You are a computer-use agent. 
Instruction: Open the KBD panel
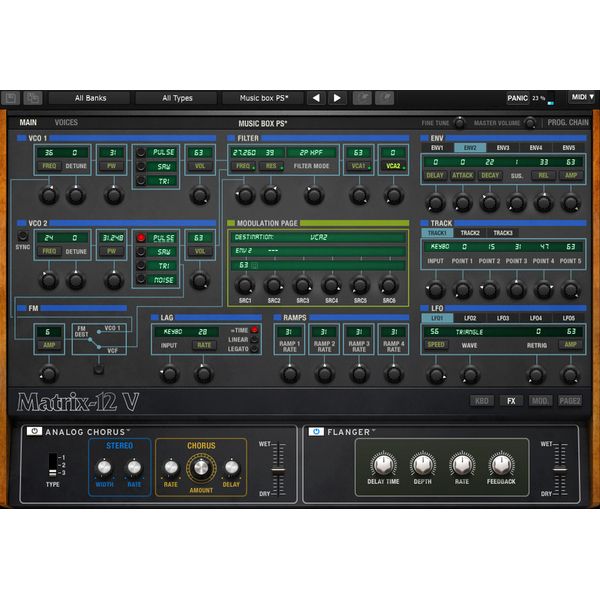point(481,401)
